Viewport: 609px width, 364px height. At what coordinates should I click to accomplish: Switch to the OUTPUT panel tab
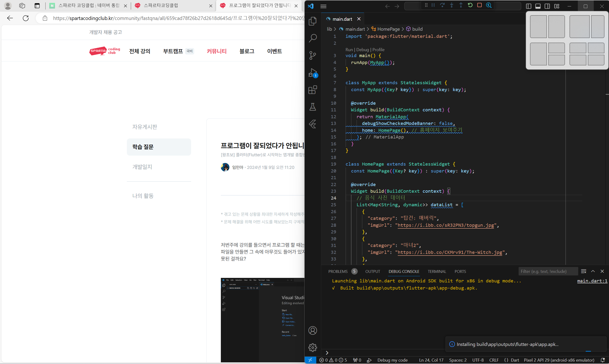372,271
